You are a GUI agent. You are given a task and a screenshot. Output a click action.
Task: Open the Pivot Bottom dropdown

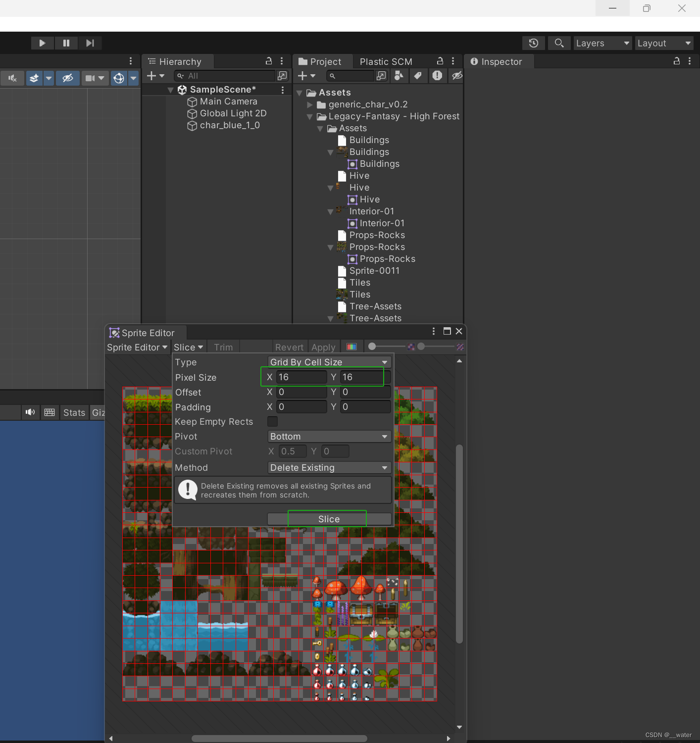(329, 436)
